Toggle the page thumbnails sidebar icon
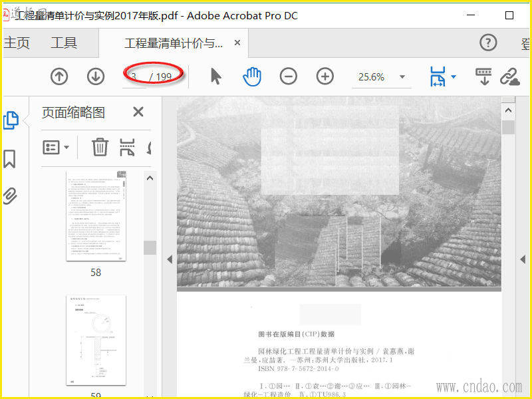 click(x=11, y=120)
